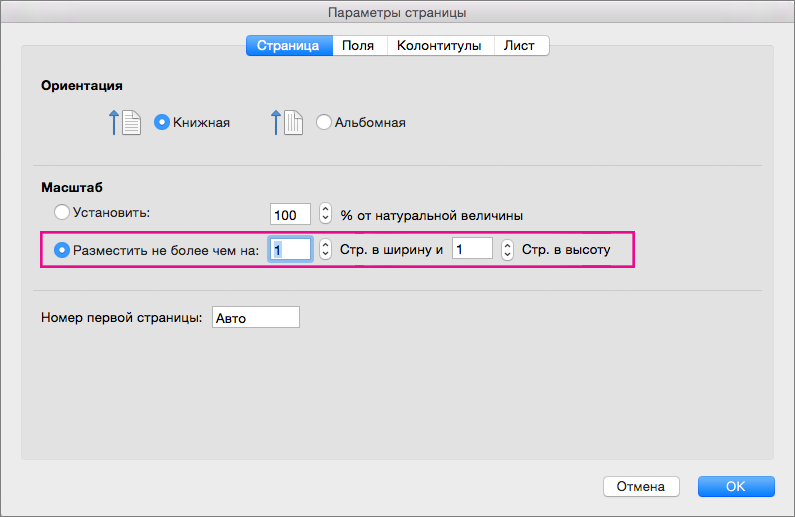
Task: Enable the Установить scaling option
Action: point(62,212)
